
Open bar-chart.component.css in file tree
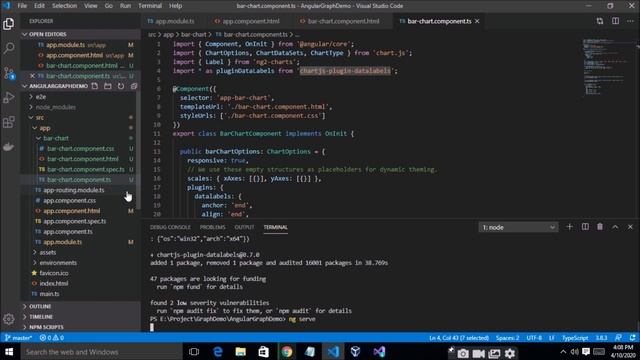[81, 149]
